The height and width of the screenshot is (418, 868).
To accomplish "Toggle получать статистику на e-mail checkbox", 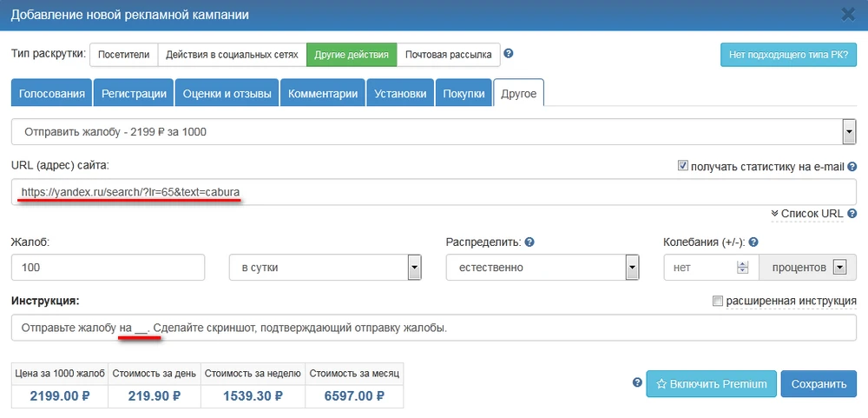I will pos(682,165).
